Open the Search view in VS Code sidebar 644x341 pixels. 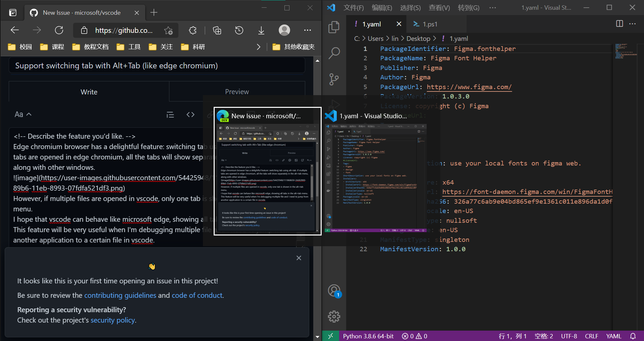tap(334, 53)
